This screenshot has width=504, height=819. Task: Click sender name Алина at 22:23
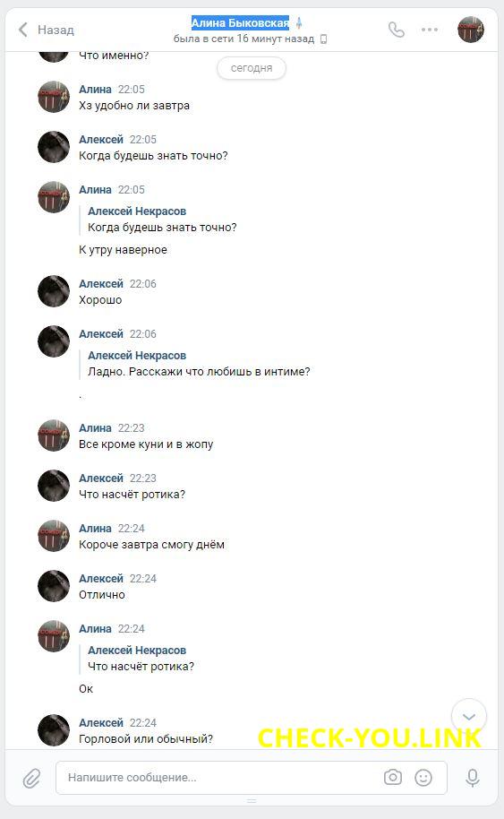click(x=95, y=427)
